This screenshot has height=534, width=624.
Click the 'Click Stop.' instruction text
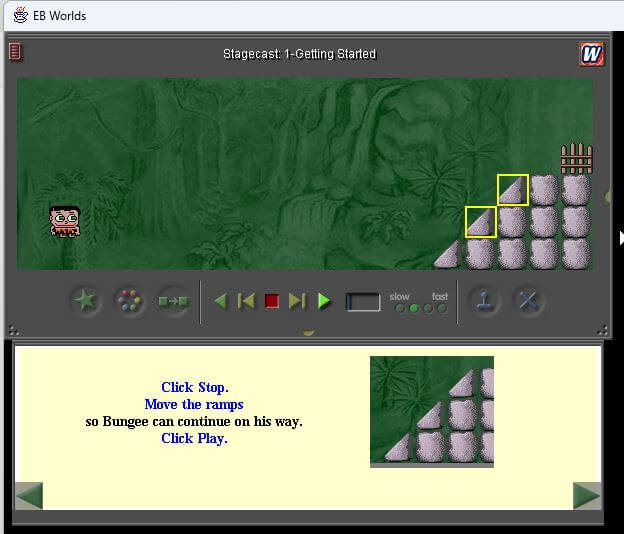[195, 387]
